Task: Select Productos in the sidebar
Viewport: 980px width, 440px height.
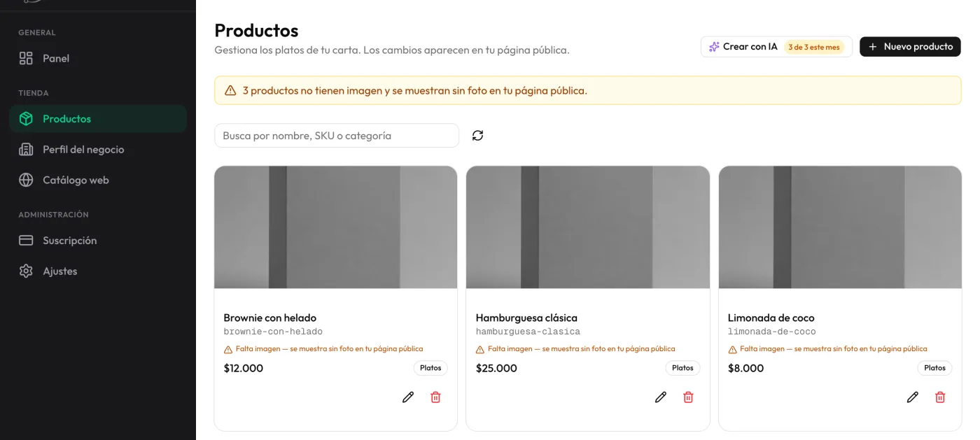Action: pos(98,119)
